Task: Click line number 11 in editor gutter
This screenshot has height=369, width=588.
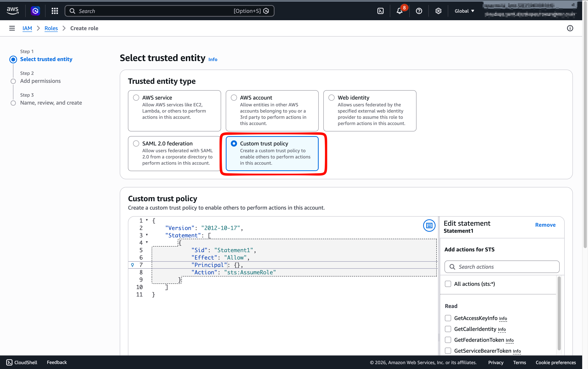Action: pos(139,295)
